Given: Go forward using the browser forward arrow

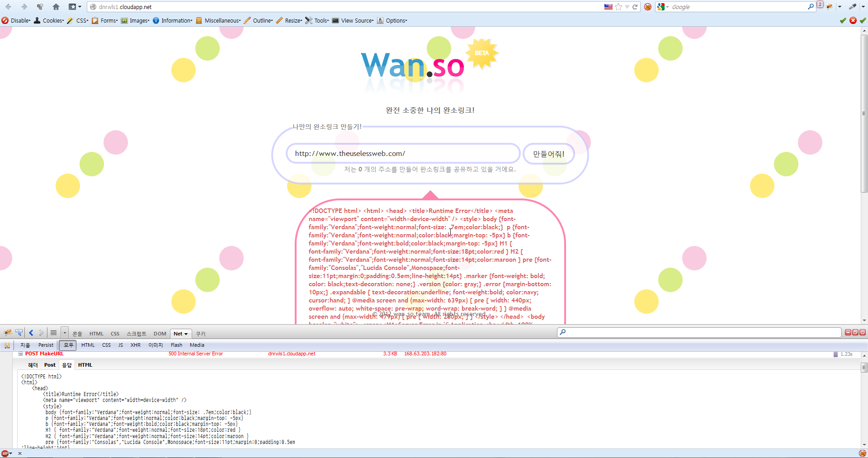Looking at the screenshot, I should pyautogui.click(x=24, y=7).
